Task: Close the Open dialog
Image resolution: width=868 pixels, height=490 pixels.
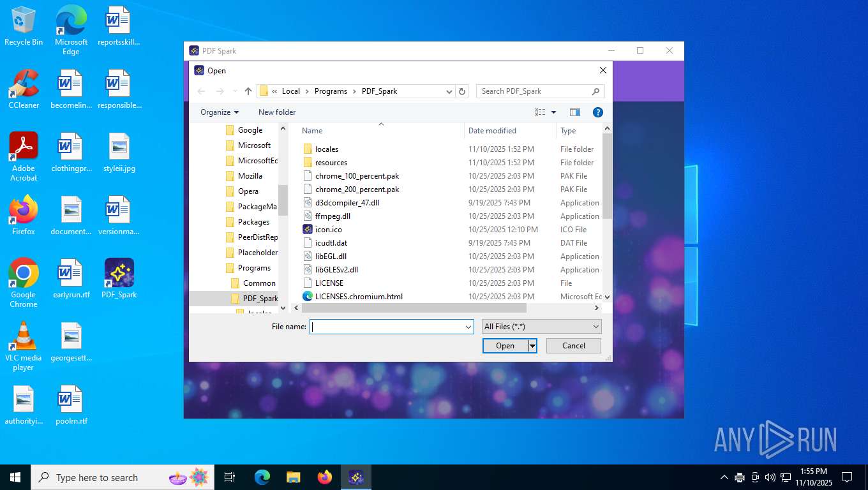Action: (x=602, y=71)
